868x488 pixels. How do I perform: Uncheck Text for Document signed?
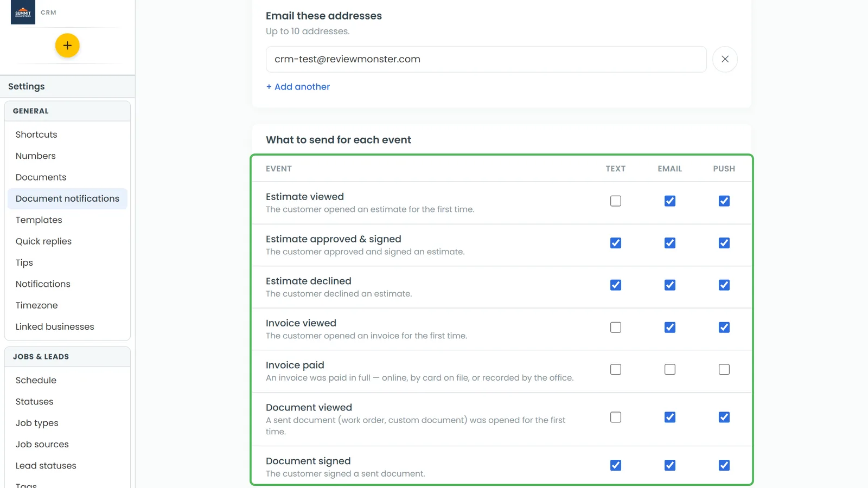(616, 465)
